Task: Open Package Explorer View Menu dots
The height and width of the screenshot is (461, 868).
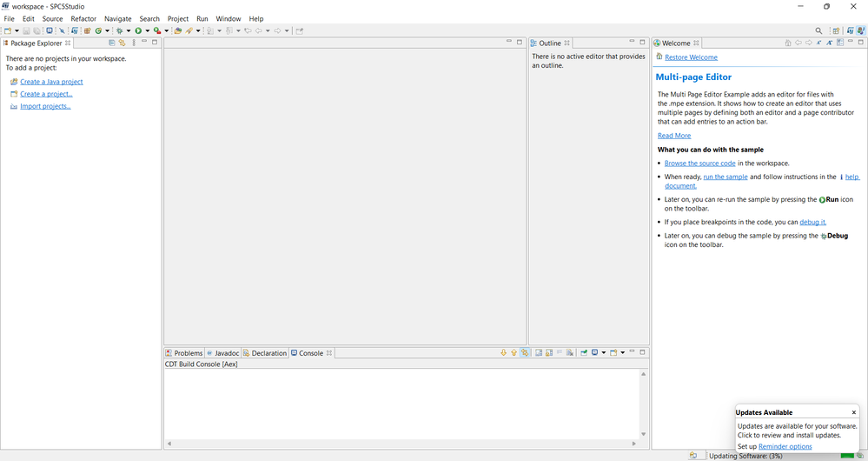Action: pyautogui.click(x=134, y=43)
